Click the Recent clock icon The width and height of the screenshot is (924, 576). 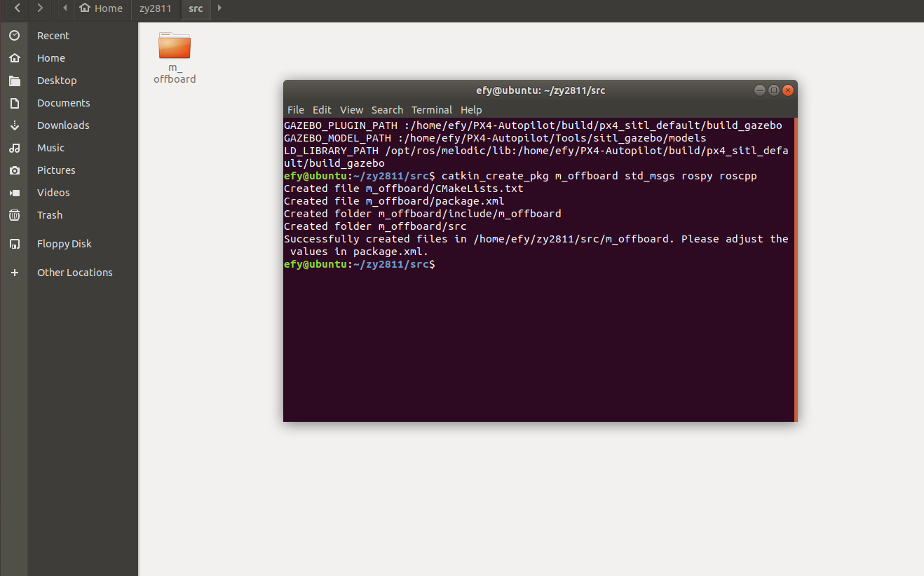tap(14, 36)
